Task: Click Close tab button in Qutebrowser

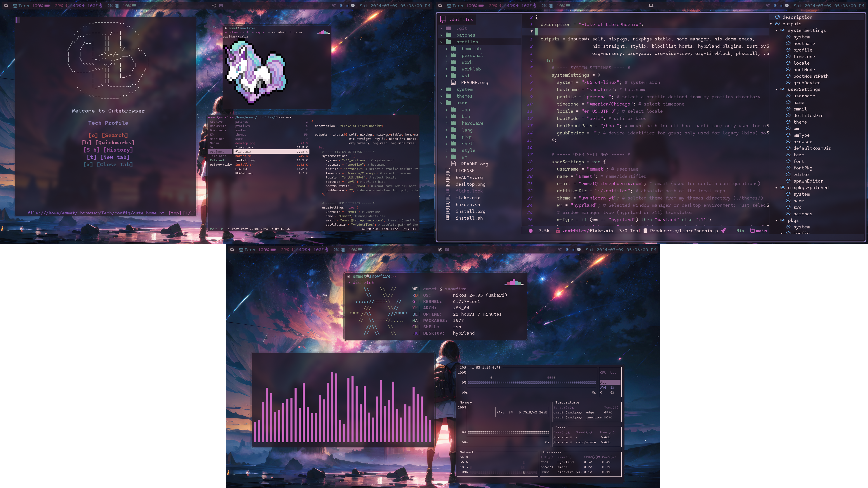Action: [x=108, y=164]
